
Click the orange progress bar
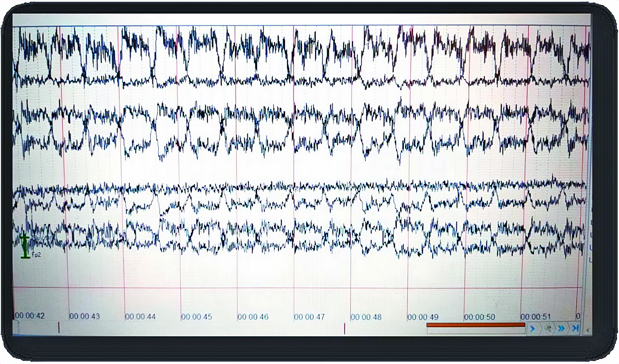(476, 325)
